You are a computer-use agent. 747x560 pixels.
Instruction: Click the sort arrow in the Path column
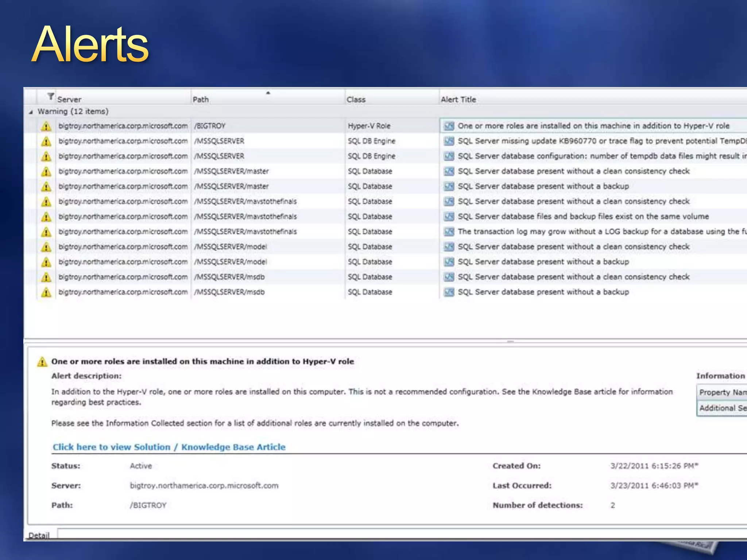click(x=268, y=93)
